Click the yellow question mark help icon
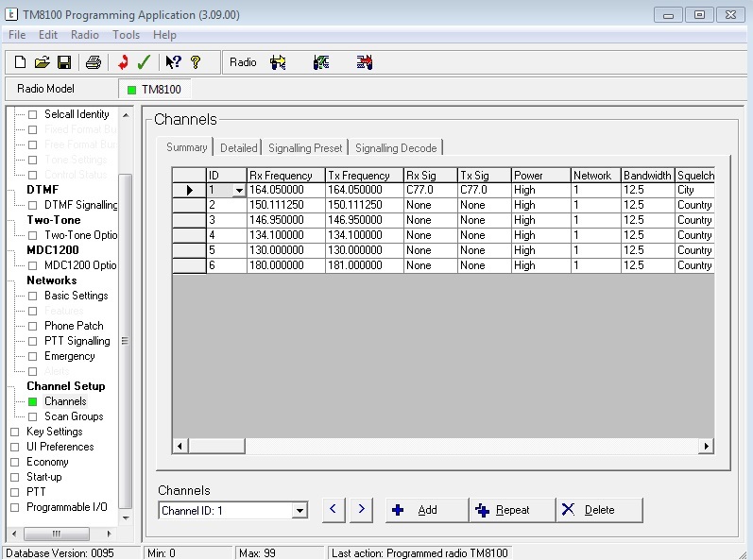753x560 pixels. [196, 62]
